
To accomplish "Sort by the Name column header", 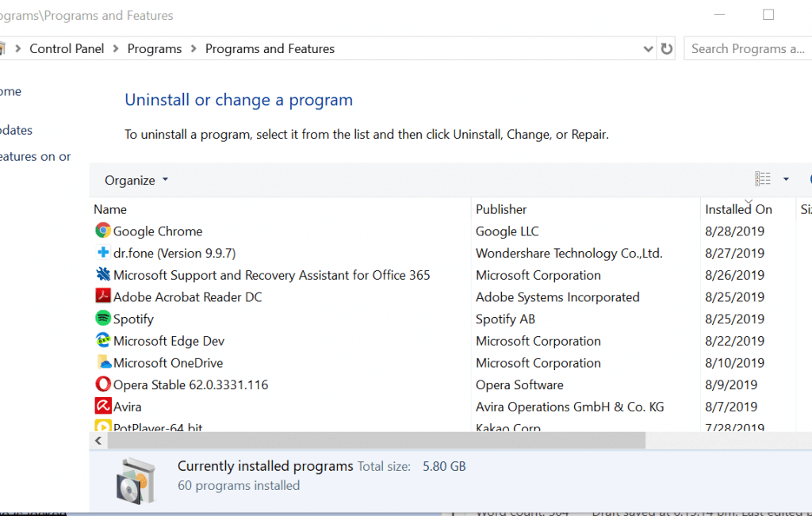I will (109, 209).
